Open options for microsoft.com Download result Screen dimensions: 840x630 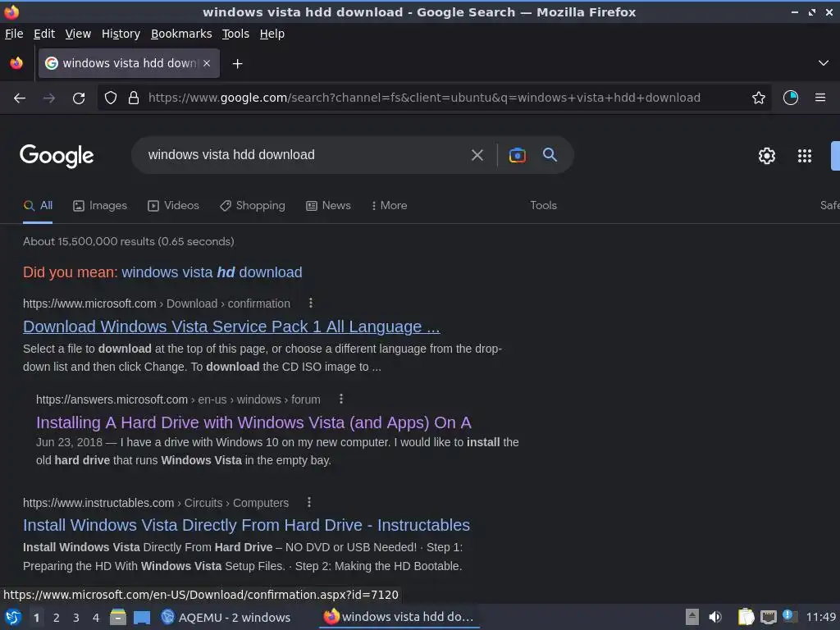tap(311, 304)
